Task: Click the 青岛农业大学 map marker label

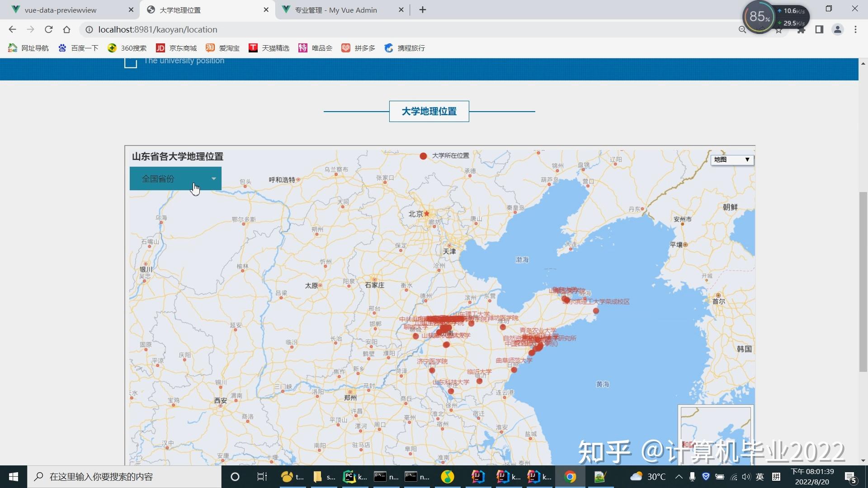Action: [538, 331]
